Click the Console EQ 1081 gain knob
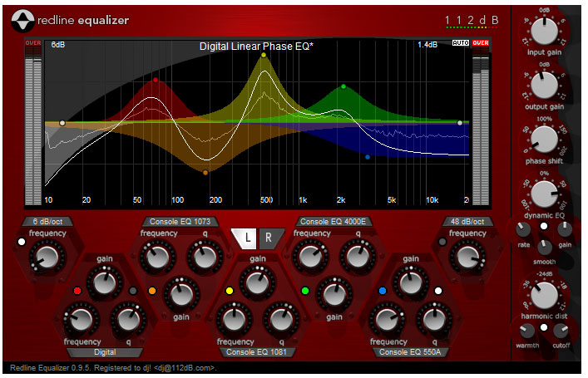This screenshot has width=588, height=378. (x=257, y=283)
